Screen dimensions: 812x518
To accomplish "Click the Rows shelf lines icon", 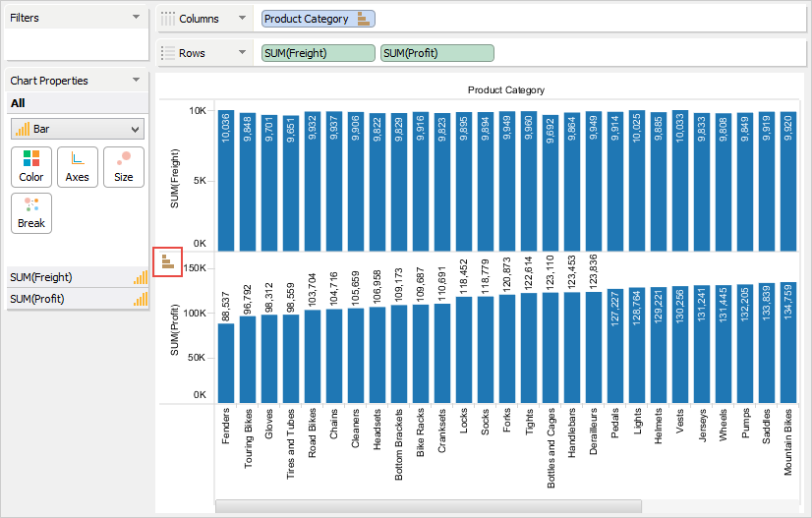I will [167, 53].
